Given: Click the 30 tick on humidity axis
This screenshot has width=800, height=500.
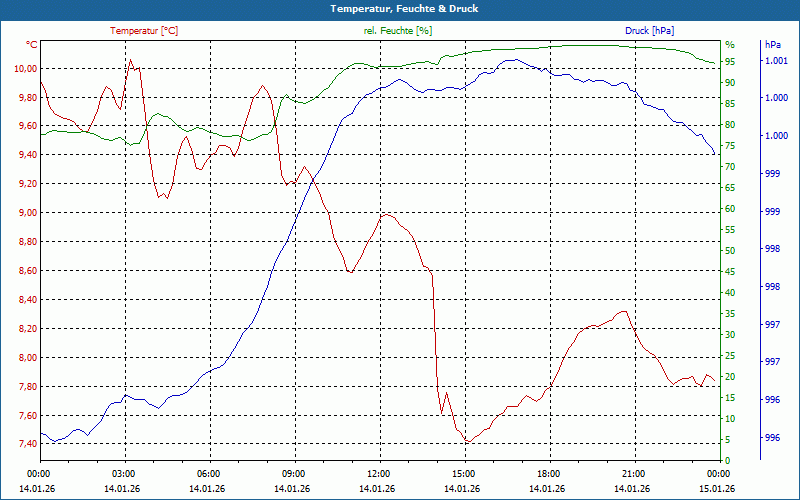Looking at the screenshot, I should [730, 335].
